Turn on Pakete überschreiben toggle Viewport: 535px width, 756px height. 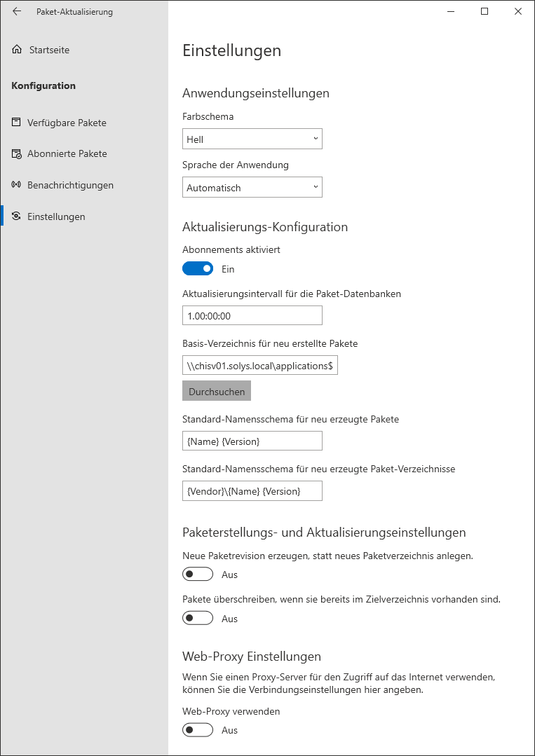pyautogui.click(x=198, y=619)
